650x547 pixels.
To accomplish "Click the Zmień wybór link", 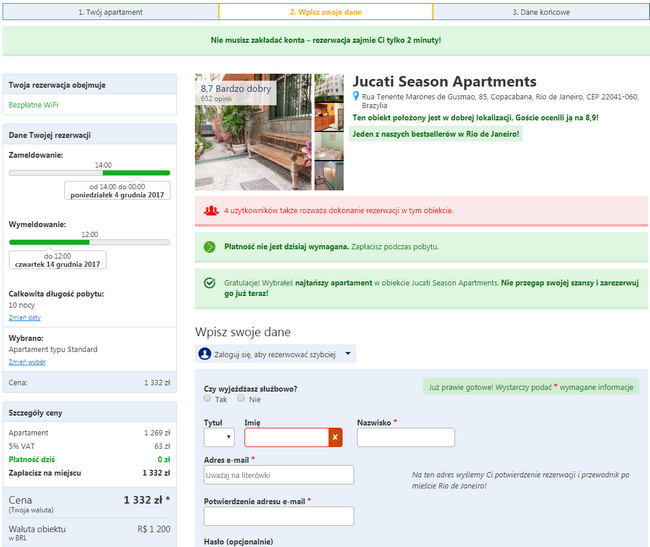I will tap(27, 362).
